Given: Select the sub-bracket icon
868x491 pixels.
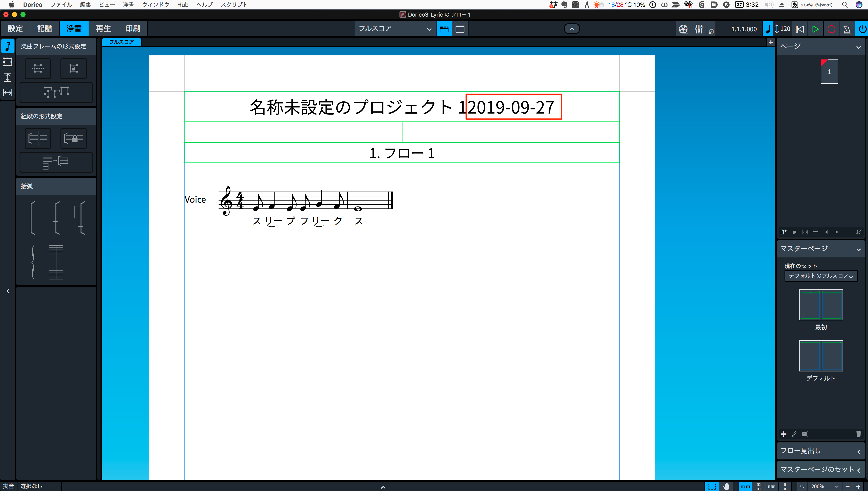Looking at the screenshot, I should click(56, 218).
